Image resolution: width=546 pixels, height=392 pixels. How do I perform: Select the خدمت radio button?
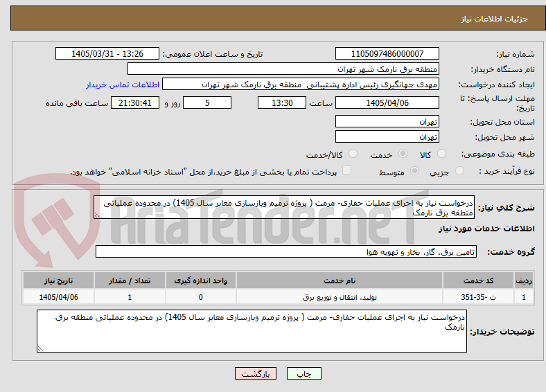coord(403,154)
